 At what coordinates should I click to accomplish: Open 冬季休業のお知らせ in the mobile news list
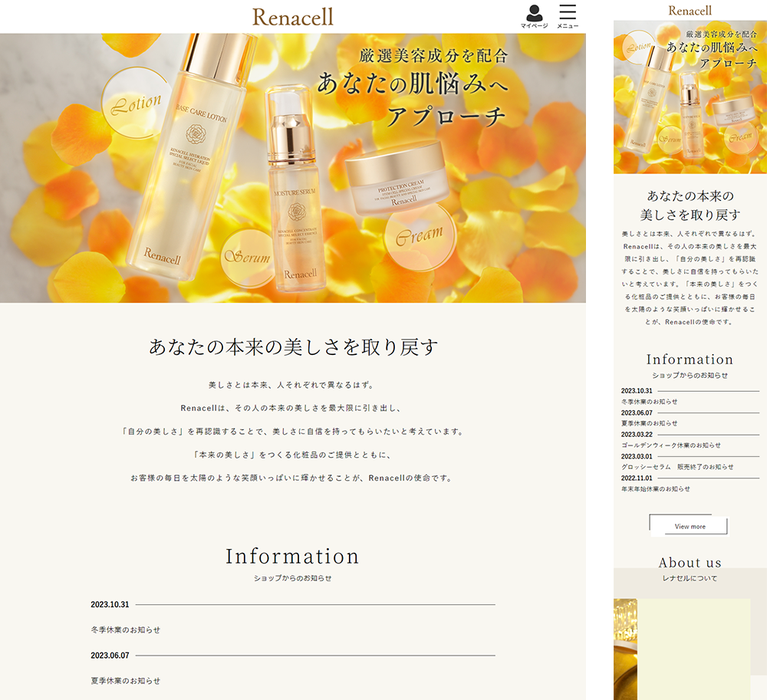tap(649, 401)
